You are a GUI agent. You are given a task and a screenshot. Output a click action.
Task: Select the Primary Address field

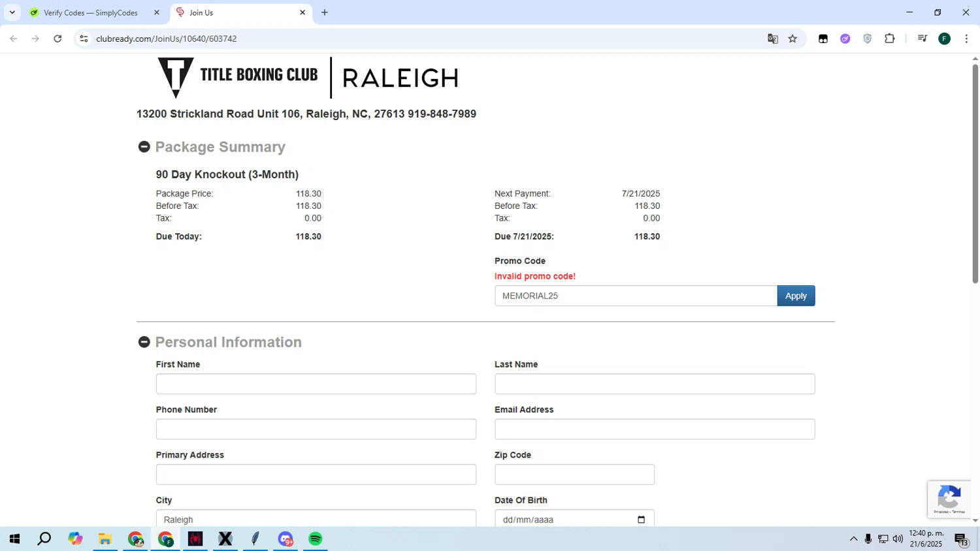click(x=316, y=475)
